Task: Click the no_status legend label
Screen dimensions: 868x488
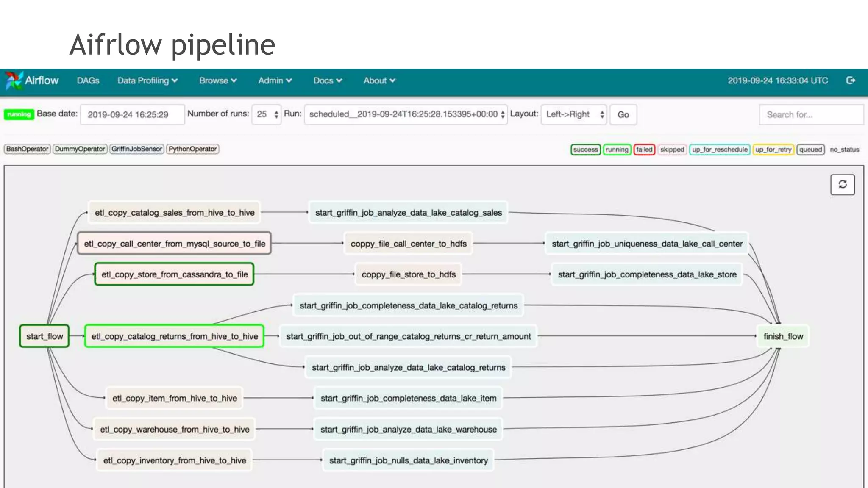Action: tap(844, 150)
